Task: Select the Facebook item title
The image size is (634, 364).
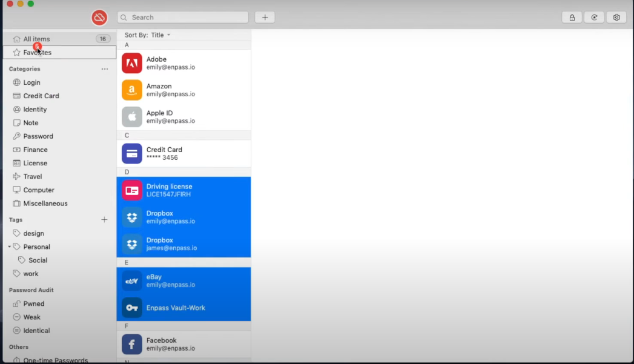Action: tap(161, 340)
